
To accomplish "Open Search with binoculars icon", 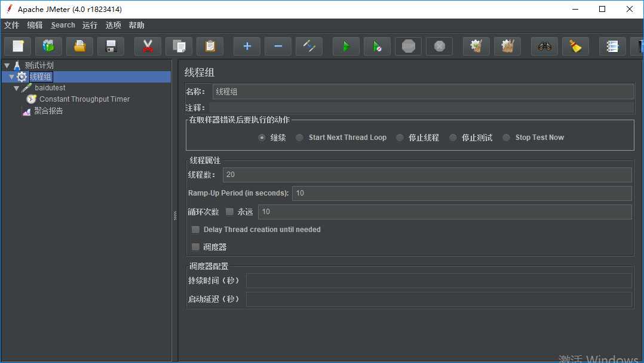I will coord(544,46).
